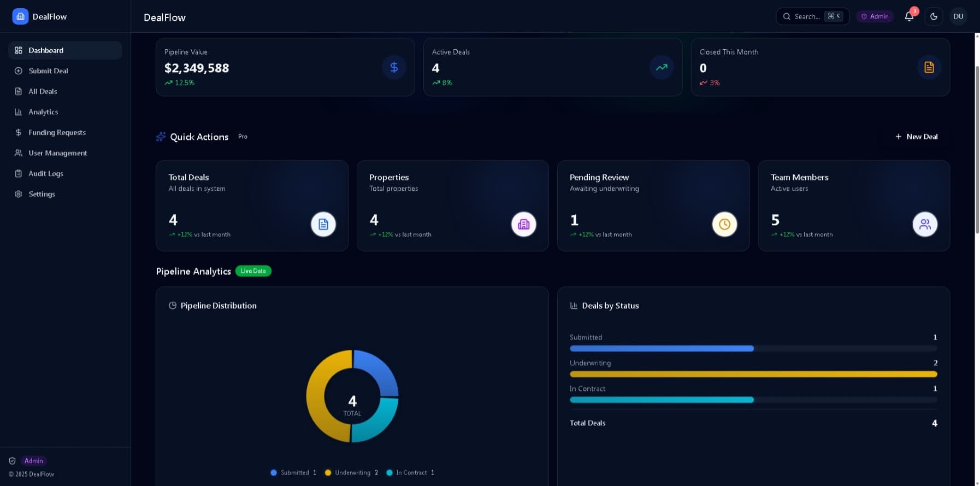Screen dimensions: 980x486
Task: Open Submit Deal in the sidebar
Action: click(x=48, y=71)
